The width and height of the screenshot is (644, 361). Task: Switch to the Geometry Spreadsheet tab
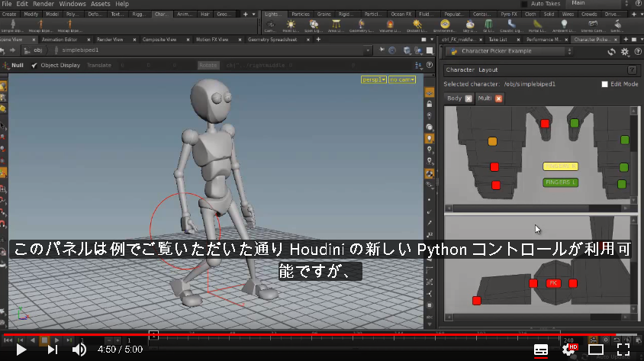pos(272,40)
